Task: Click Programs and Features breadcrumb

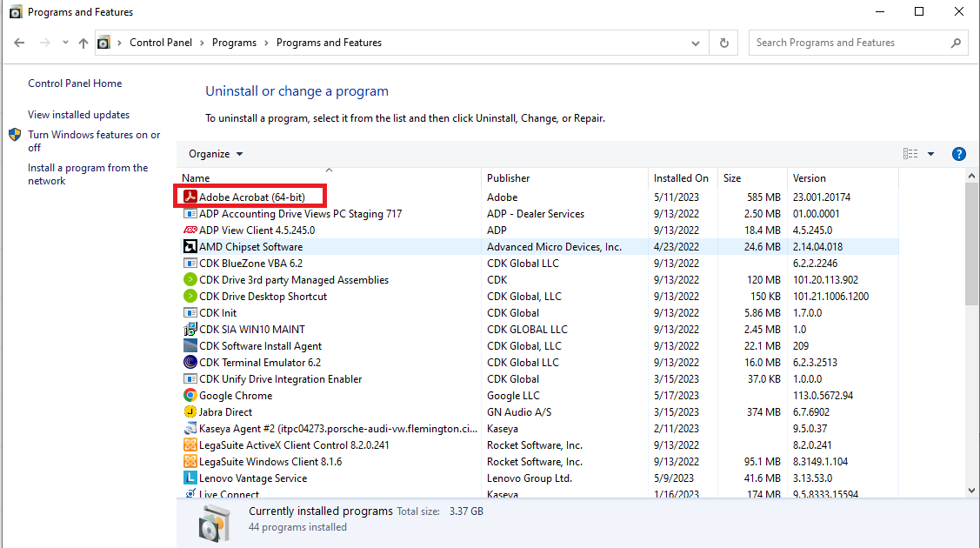Action: (329, 43)
